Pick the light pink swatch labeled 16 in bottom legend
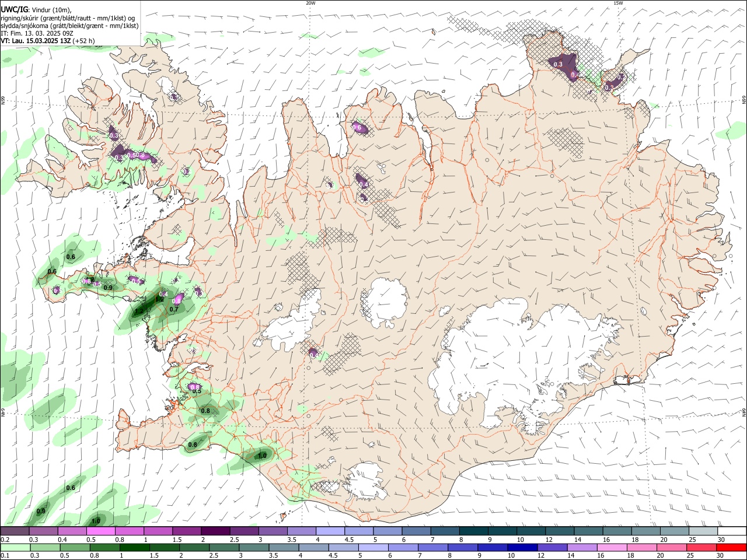The image size is (747, 560). pyautogui.click(x=612, y=547)
